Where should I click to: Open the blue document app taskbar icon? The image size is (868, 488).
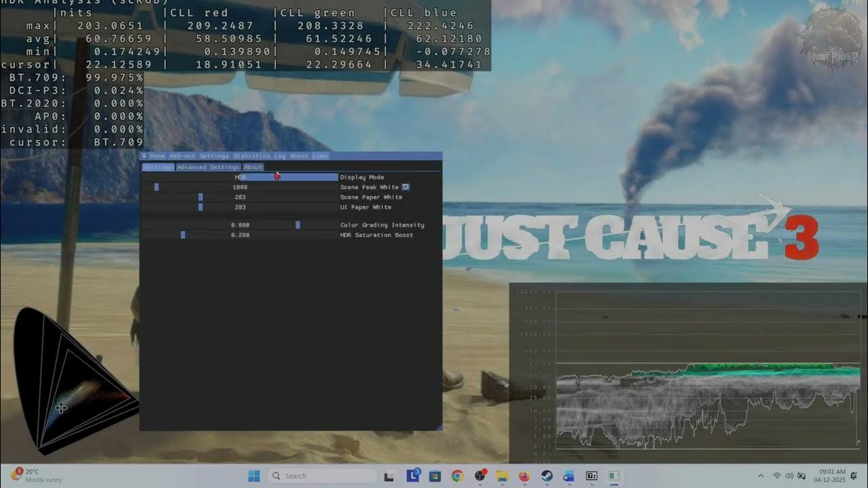click(x=569, y=476)
